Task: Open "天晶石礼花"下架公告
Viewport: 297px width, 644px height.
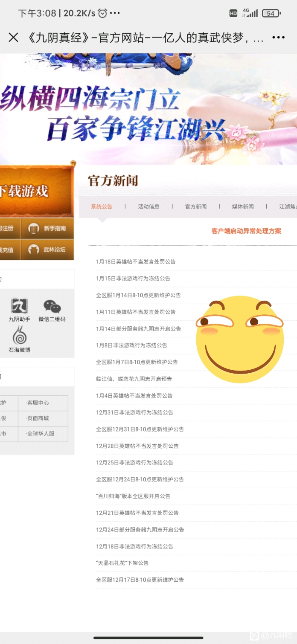Action: 122,563
